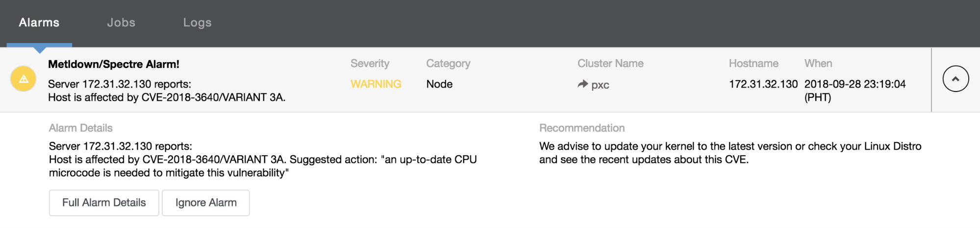Click the 2018-09-28 23:19:04 timestamp
Screen dimensions: 980x228
tap(855, 84)
